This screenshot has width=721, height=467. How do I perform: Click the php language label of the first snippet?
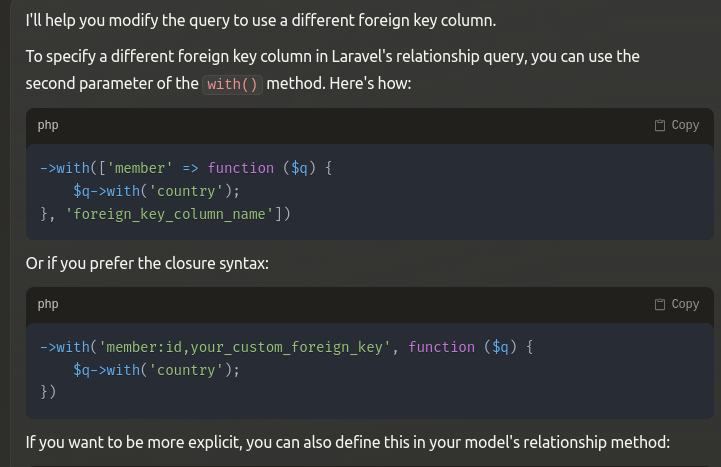tap(48, 125)
